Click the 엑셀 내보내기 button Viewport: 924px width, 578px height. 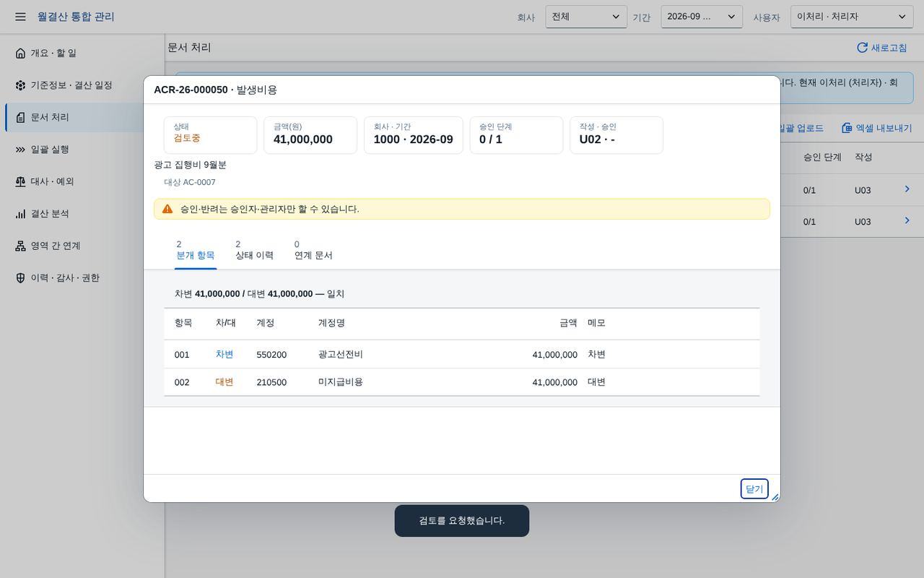pyautogui.click(x=877, y=128)
